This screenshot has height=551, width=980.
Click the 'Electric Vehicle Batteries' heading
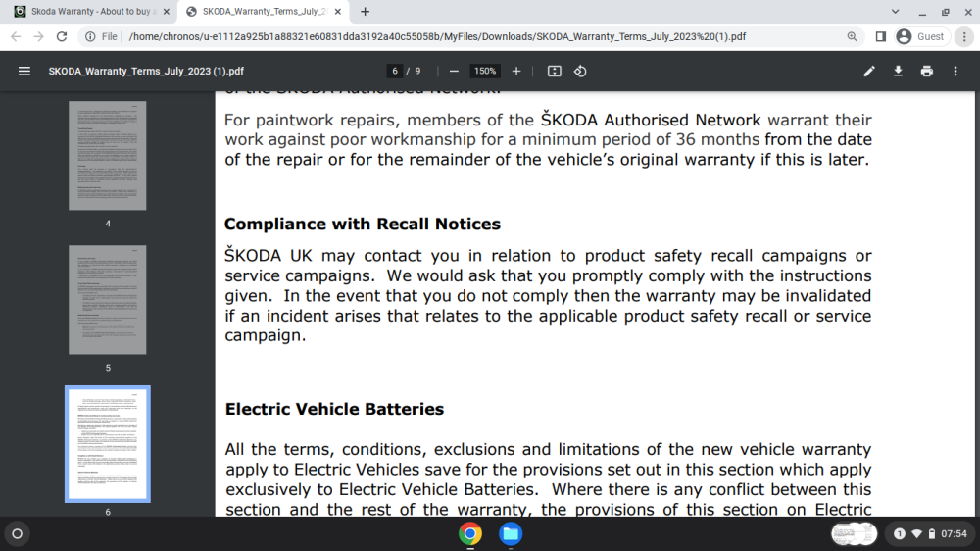[x=334, y=409]
